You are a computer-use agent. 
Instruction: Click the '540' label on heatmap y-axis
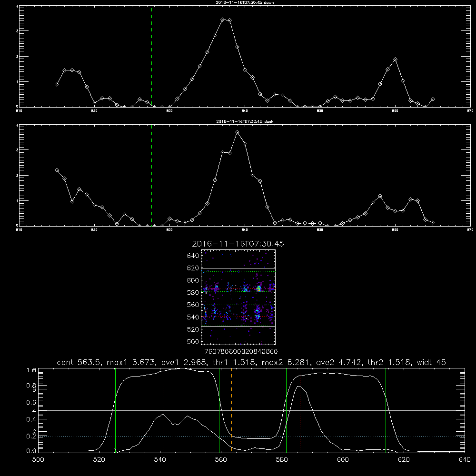tap(193, 317)
